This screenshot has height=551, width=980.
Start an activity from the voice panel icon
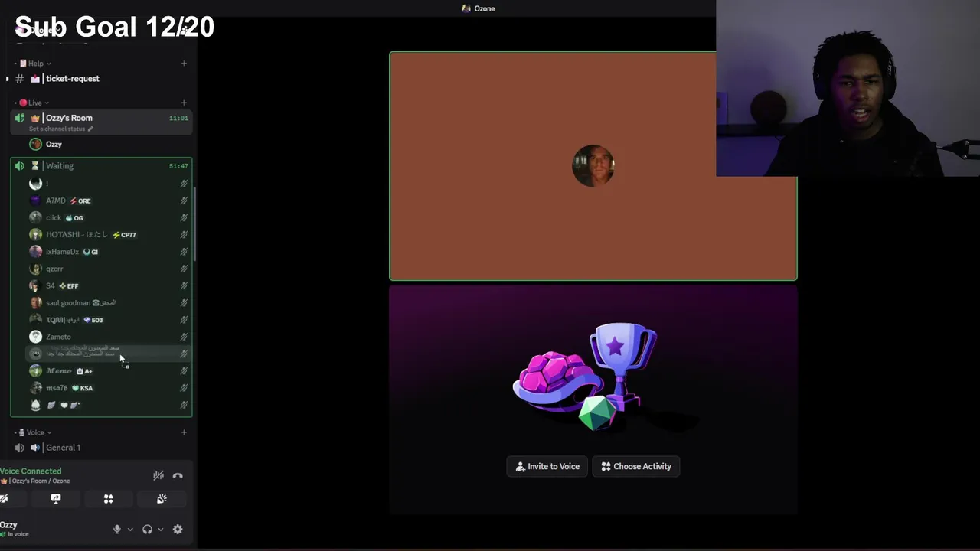pyautogui.click(x=109, y=498)
